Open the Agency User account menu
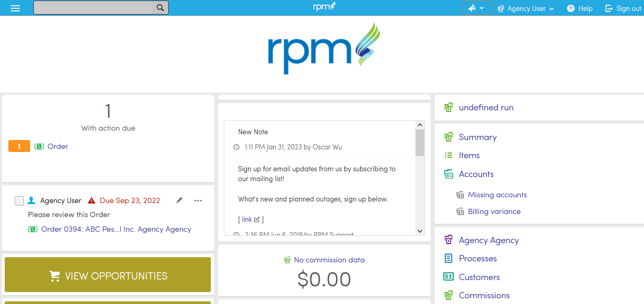Image resolution: width=644 pixels, height=304 pixels. point(526,8)
